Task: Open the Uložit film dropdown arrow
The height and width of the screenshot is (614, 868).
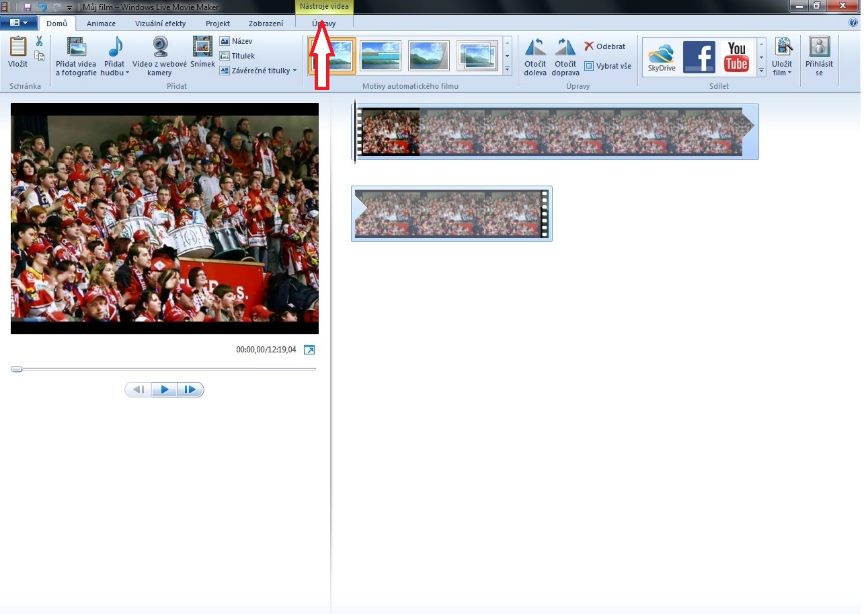Action: [789, 73]
